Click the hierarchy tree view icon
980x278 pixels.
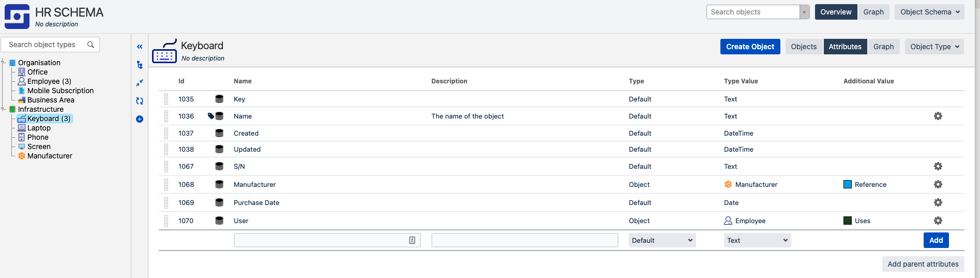coord(140,65)
